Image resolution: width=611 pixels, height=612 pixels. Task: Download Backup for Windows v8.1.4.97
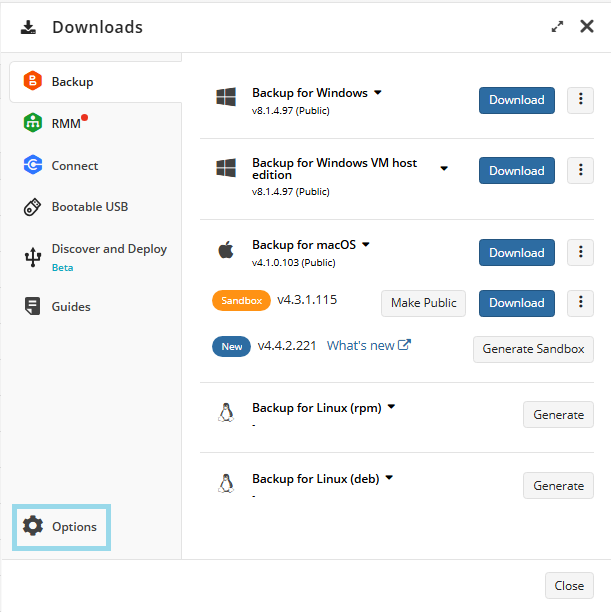pyautogui.click(x=516, y=100)
